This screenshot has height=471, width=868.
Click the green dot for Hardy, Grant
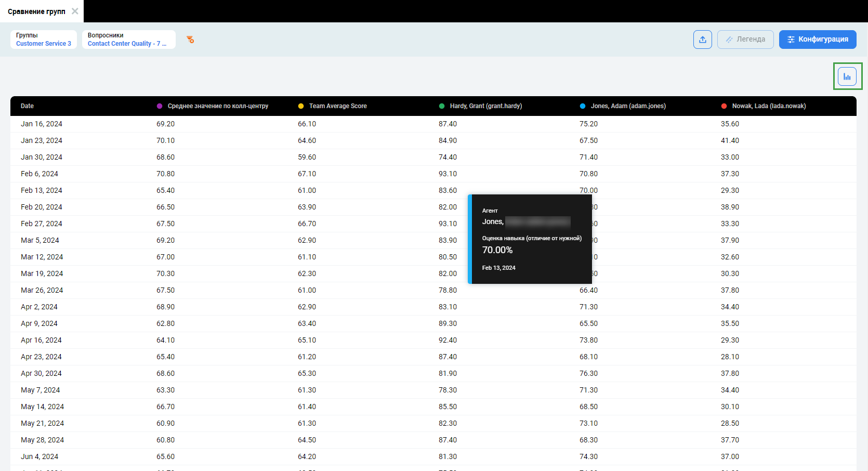pyautogui.click(x=442, y=106)
